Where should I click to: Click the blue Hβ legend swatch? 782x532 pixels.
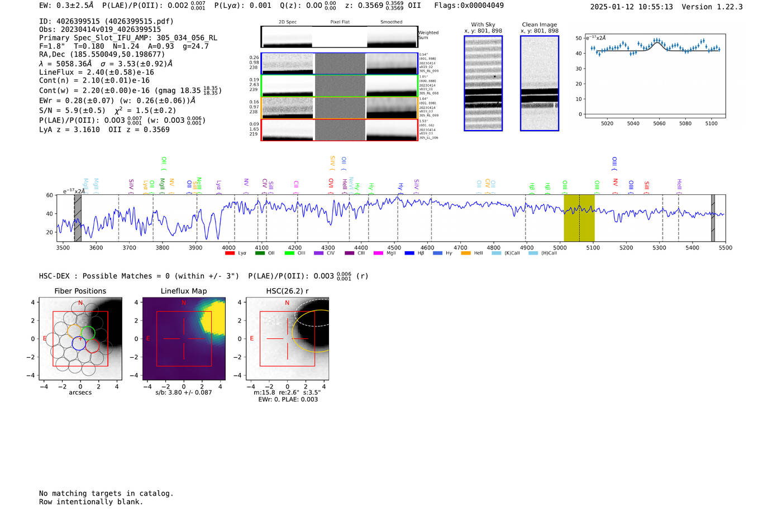[409, 253]
